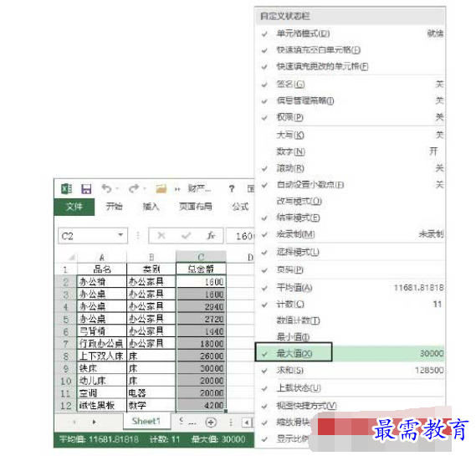Open the redo history dropdown arrow
This screenshot has height=456, width=476.
(145, 189)
